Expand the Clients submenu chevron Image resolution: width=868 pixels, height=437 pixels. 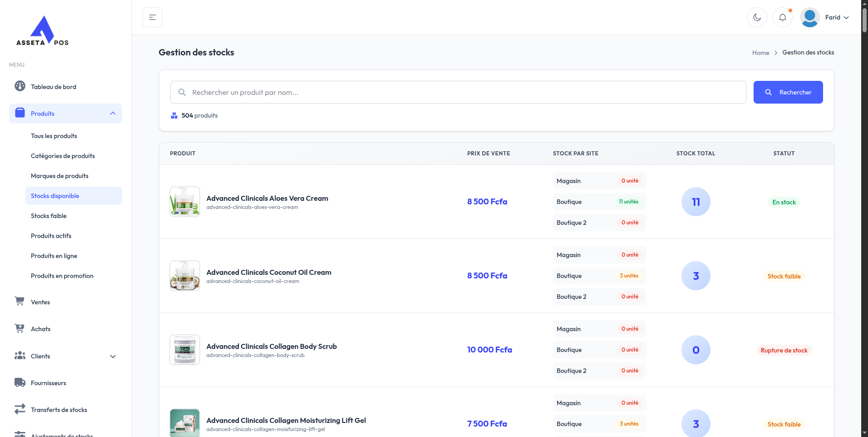coord(113,356)
